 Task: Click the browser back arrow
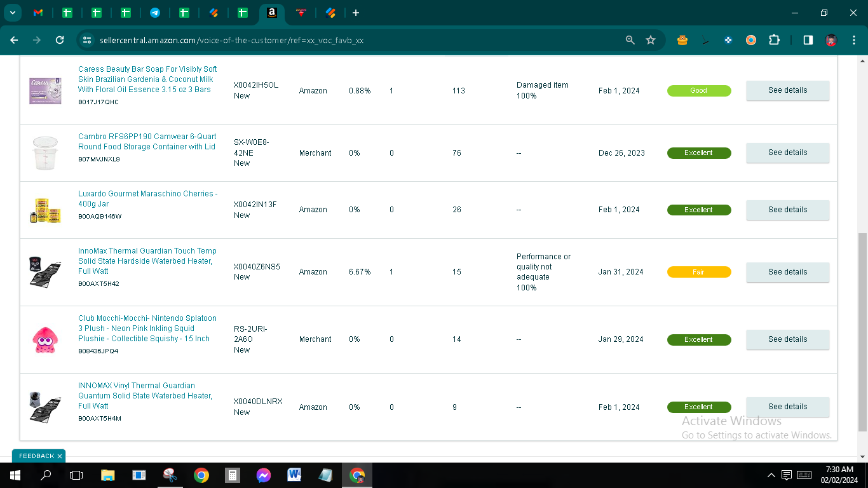pyautogui.click(x=14, y=40)
